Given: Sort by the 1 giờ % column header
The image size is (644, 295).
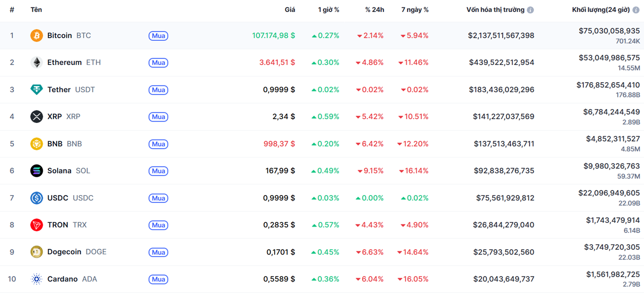Looking at the screenshot, I should [x=328, y=10].
